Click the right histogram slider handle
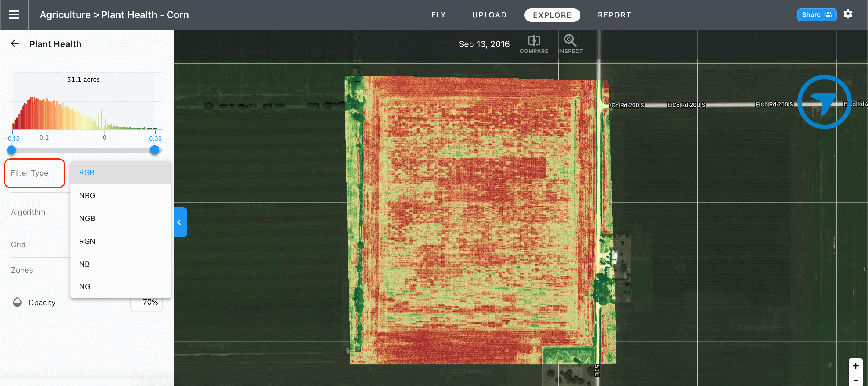The height and width of the screenshot is (386, 868). click(x=154, y=150)
